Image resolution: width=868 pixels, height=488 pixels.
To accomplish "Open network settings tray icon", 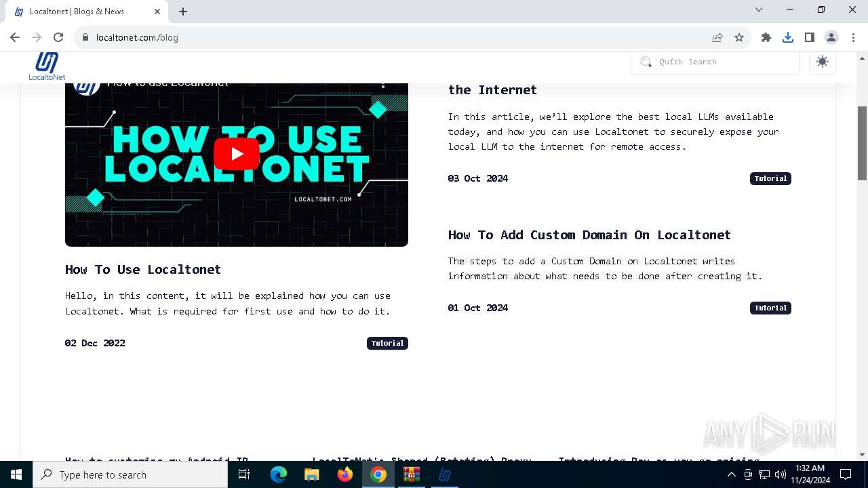I will point(764,474).
